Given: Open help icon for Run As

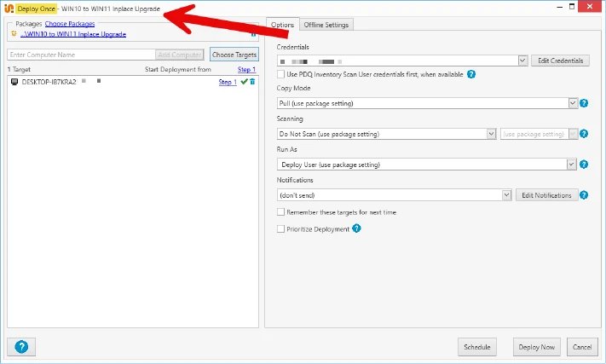Looking at the screenshot, I should tap(584, 165).
